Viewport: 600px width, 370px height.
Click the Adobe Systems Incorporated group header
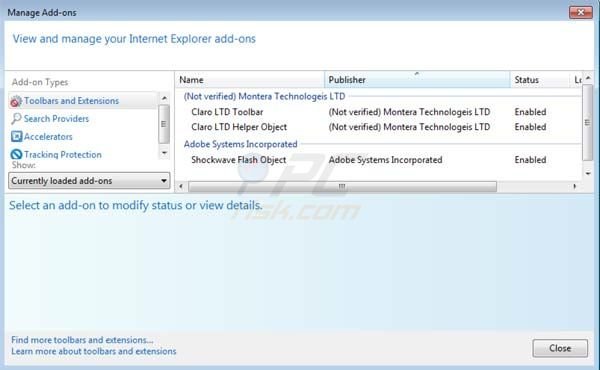click(240, 144)
